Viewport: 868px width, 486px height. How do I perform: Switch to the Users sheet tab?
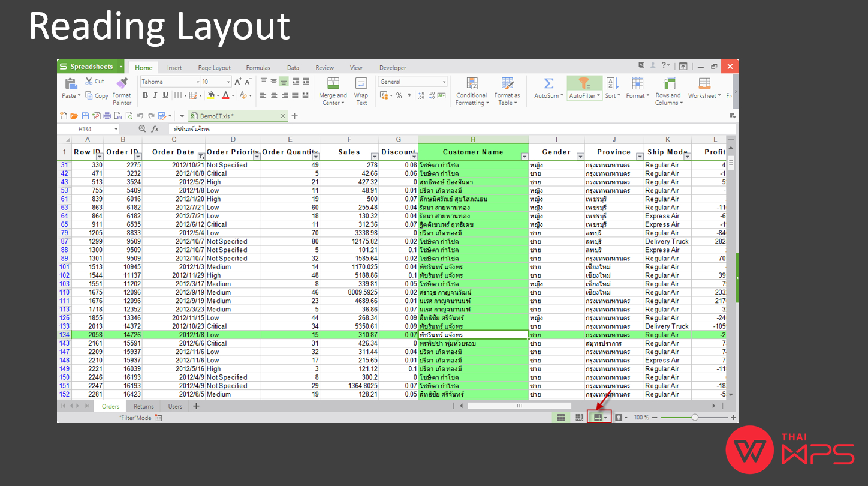point(175,406)
